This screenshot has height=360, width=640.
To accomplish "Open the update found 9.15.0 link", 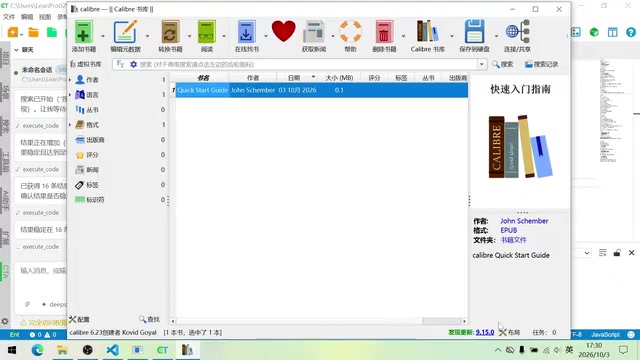I will (485, 332).
